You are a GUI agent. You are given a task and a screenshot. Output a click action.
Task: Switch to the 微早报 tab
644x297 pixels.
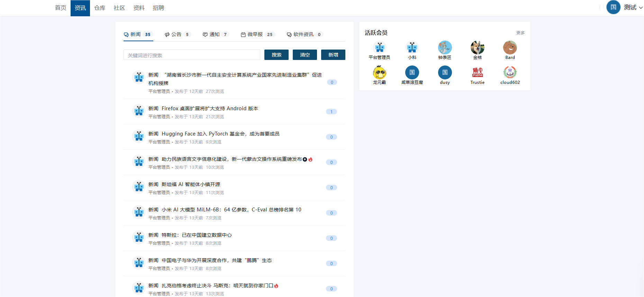(255, 34)
